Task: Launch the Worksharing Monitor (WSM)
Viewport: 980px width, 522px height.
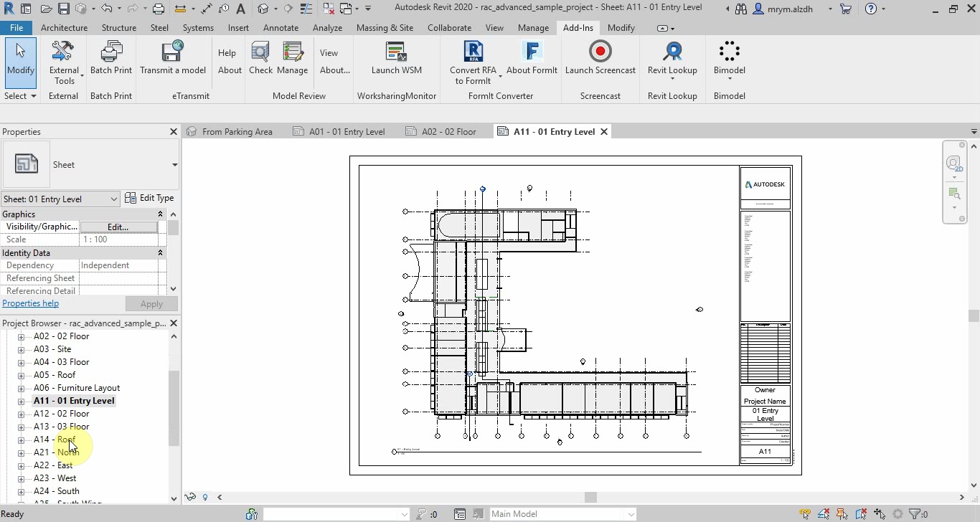Action: tap(396, 52)
